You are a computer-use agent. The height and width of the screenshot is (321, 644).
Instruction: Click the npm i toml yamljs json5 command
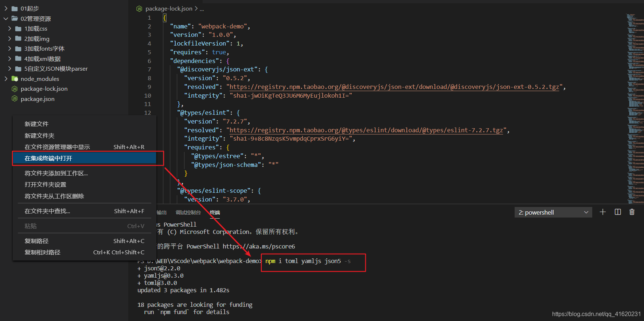(308, 261)
